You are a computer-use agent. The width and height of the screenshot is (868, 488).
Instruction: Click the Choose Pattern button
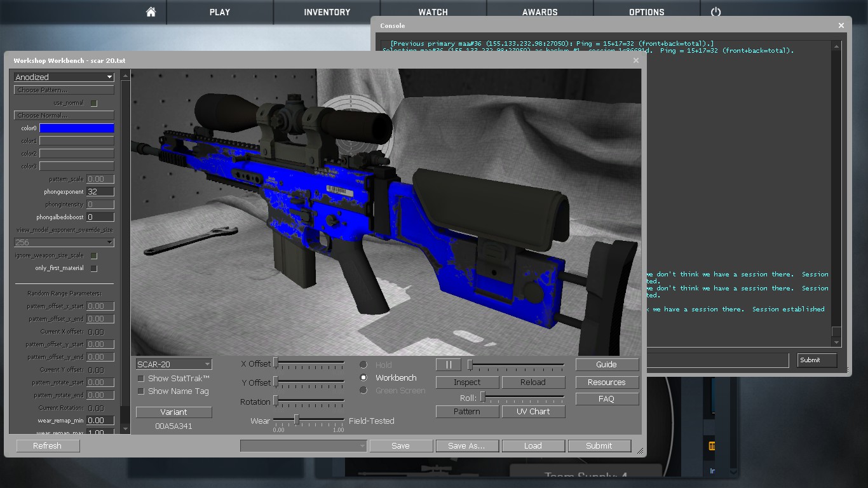[x=64, y=90]
